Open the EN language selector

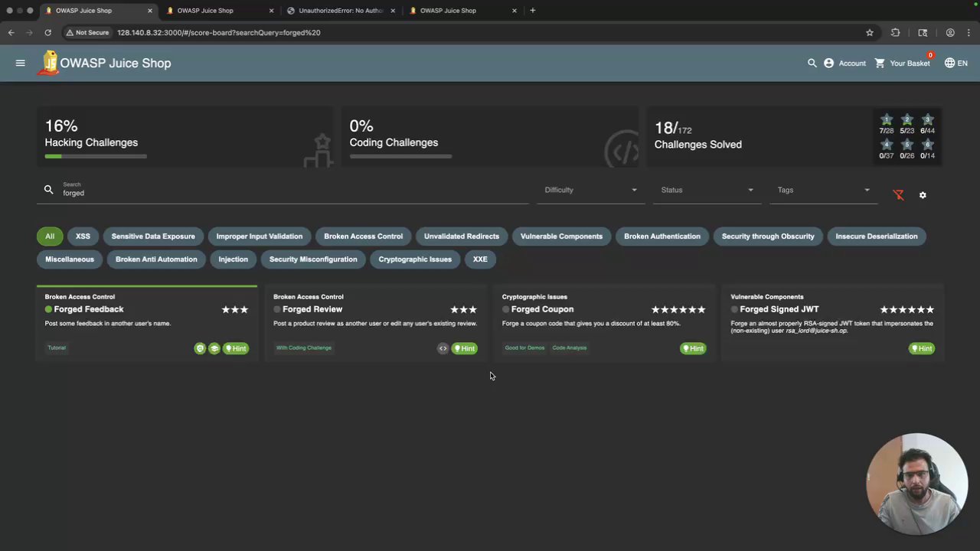955,63
